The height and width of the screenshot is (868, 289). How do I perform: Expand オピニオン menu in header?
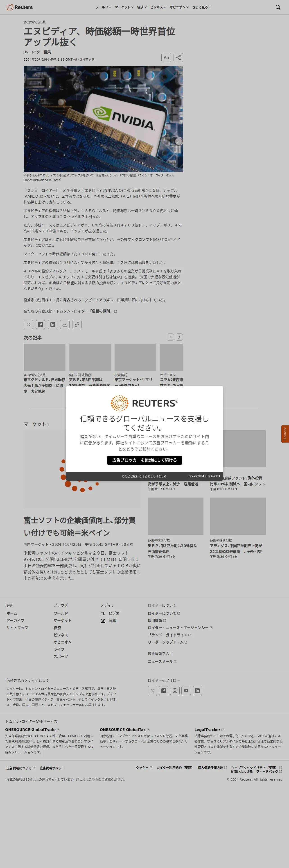click(x=179, y=7)
